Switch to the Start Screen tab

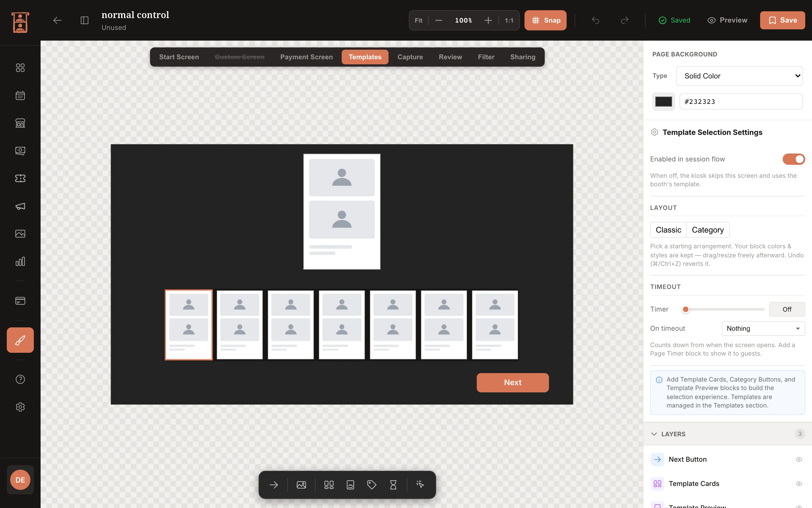click(179, 57)
